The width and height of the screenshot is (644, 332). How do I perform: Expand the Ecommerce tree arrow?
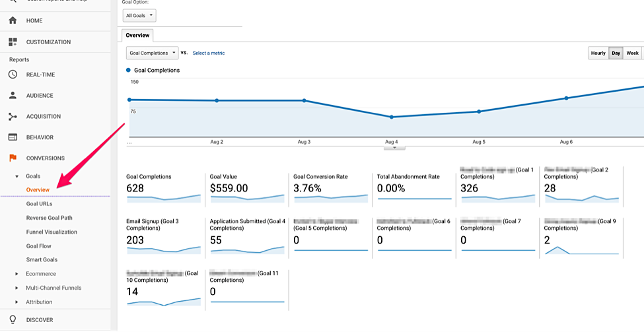tap(17, 274)
